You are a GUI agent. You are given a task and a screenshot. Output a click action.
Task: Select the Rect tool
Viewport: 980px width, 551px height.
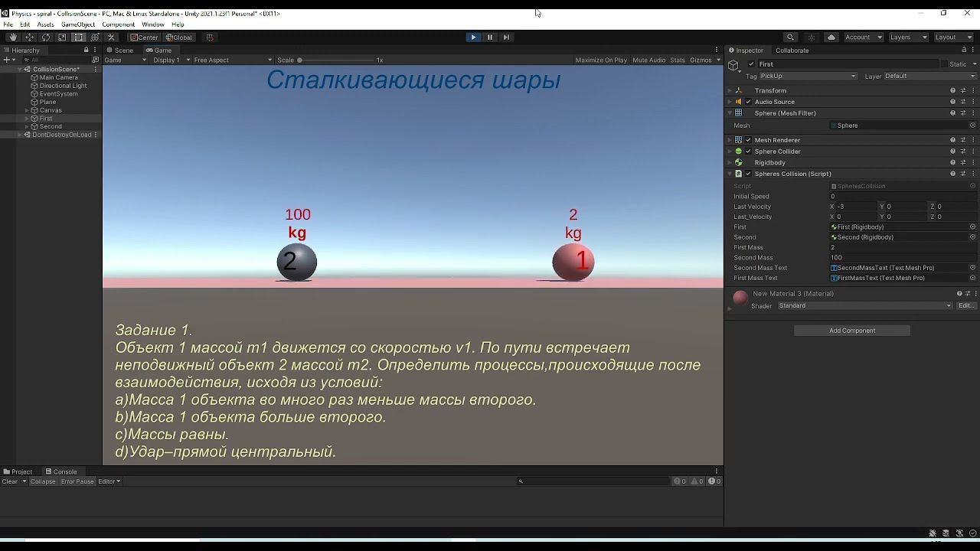click(x=78, y=37)
